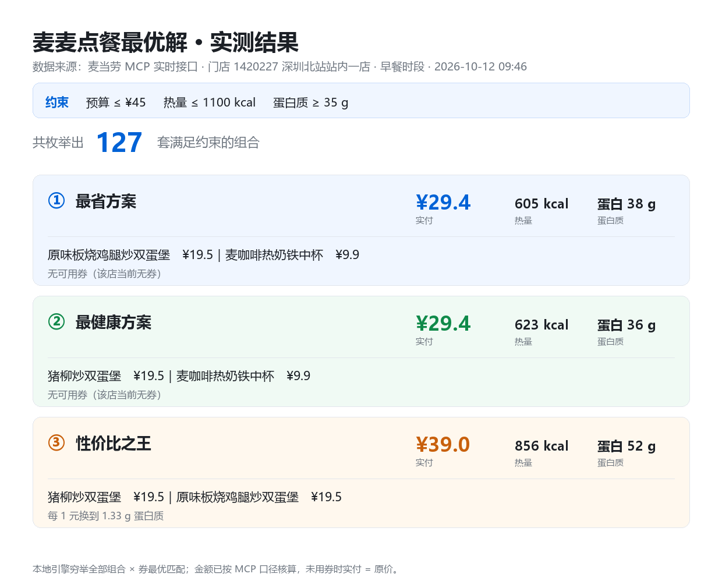Select the 856 kcal value
This screenshot has width=722, height=588.
(x=541, y=446)
